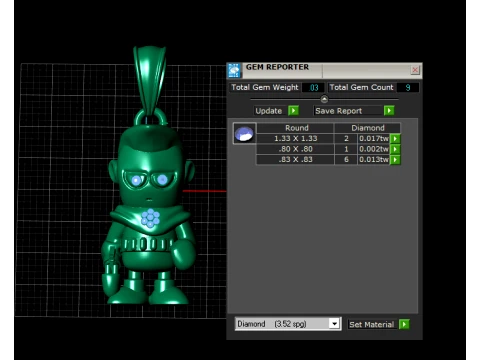
Task: Click quantity 2 in the 1.33 row
Action: point(346,139)
